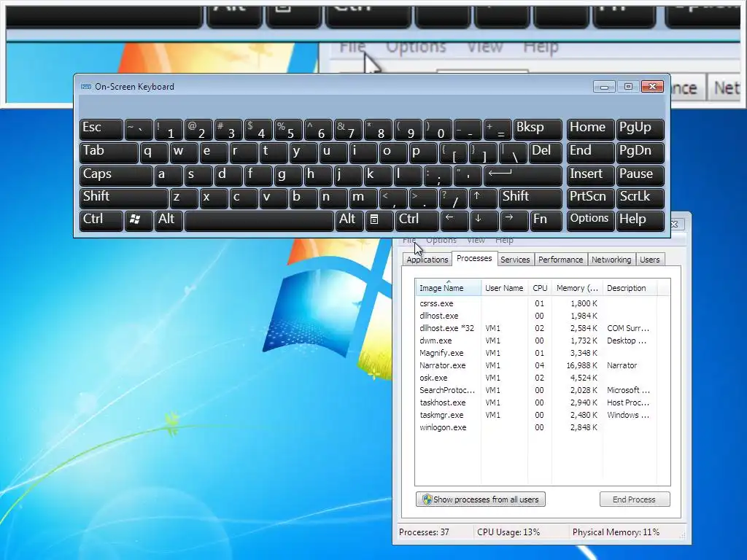Image resolution: width=747 pixels, height=560 pixels.
Task: Click the Enter key on On-Screen Keyboard
Action: click(522, 175)
